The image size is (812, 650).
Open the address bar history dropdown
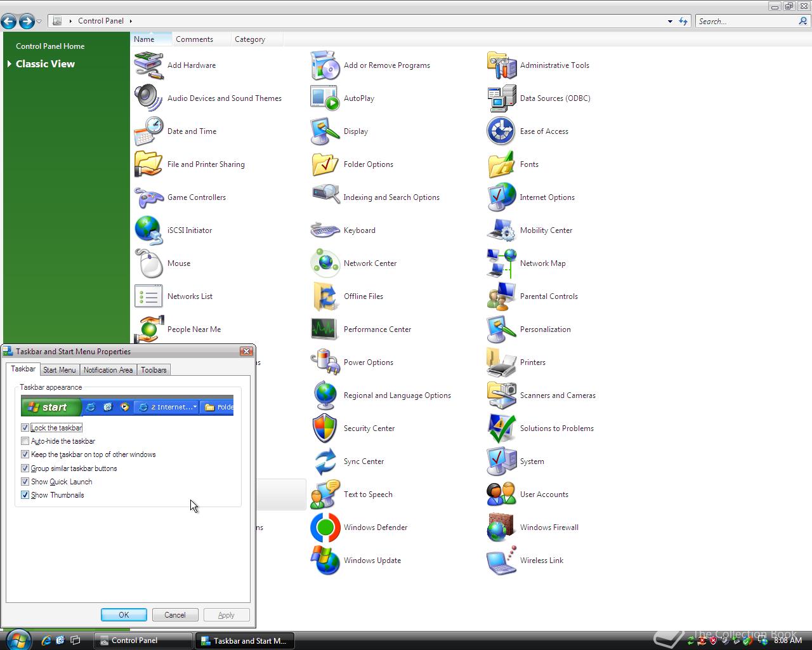click(x=670, y=22)
